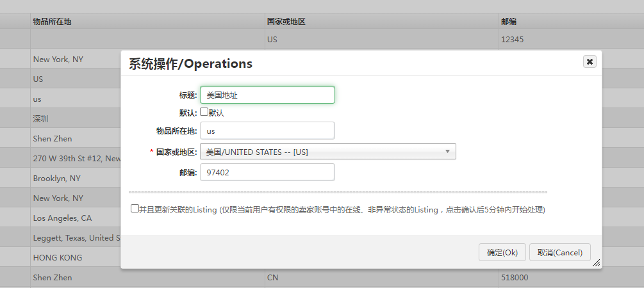Screen dimensions: 644x288
Task: Select the HONG KONG table row
Action: 58,257
